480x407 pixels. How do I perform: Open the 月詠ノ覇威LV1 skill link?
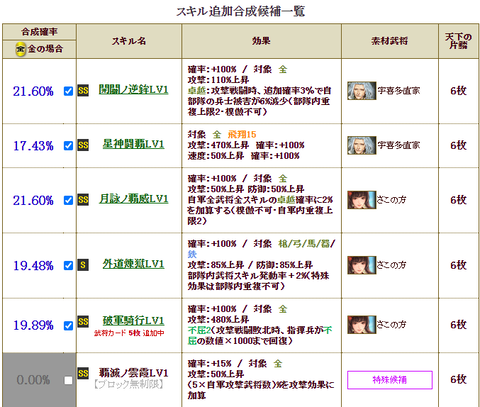(x=133, y=199)
